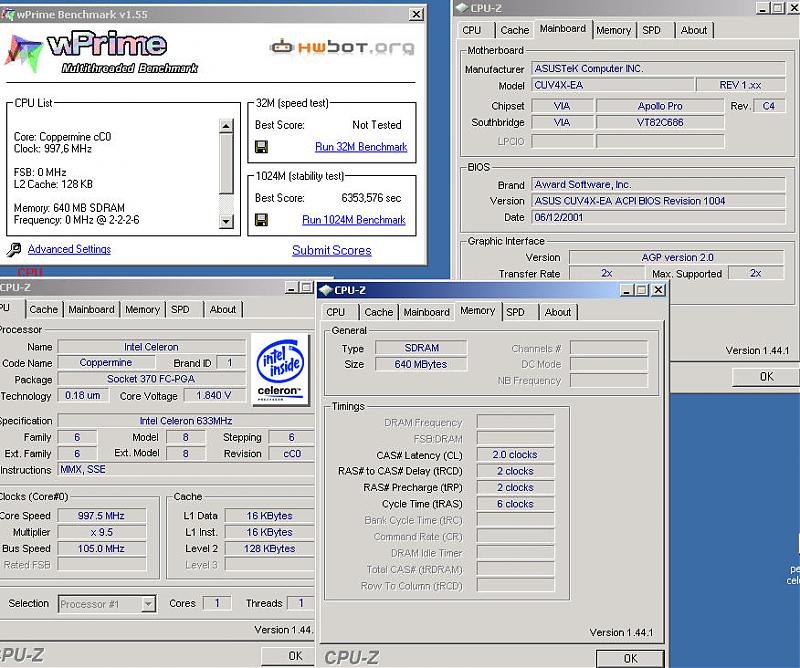This screenshot has height=668, width=800.
Task: Click the Code Name value 'Coppermine'
Action: click(x=106, y=363)
